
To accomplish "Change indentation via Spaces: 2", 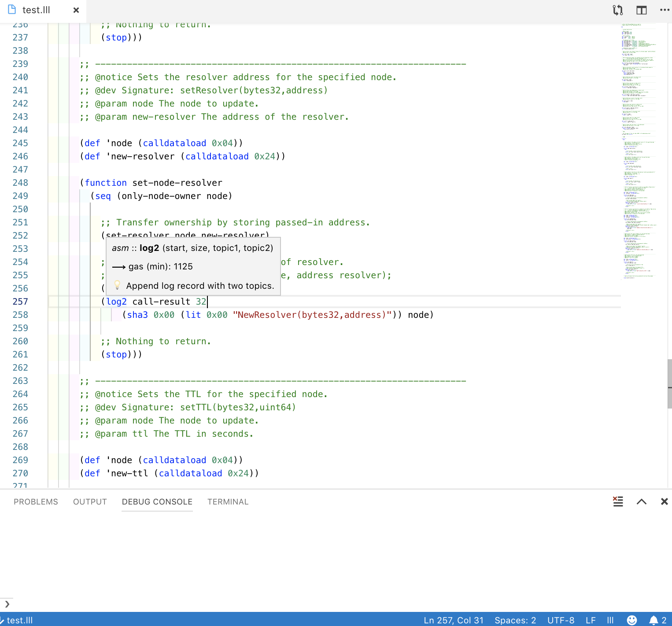I will coord(515,620).
